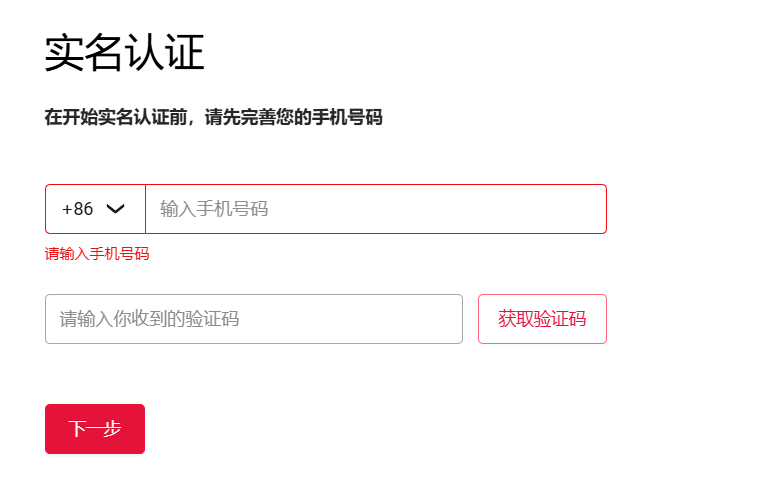The image size is (773, 477).
Task: Click the red 请输入手机号码 error message
Action: tap(97, 254)
